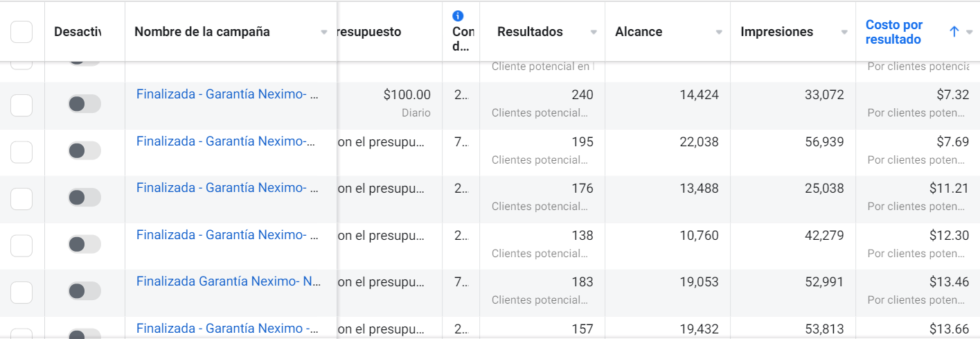980x339 pixels.
Task: Open the Alcance column dropdown arrow
Action: coord(719,32)
